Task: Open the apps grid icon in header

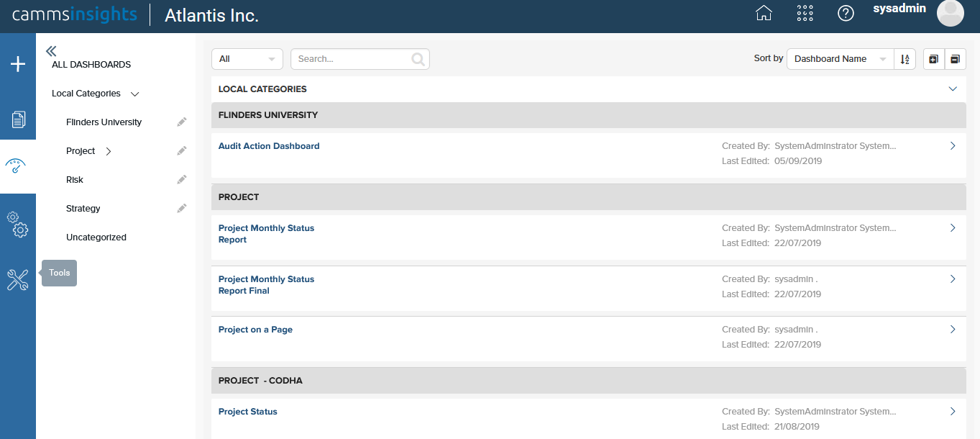Action: pyautogui.click(x=805, y=13)
